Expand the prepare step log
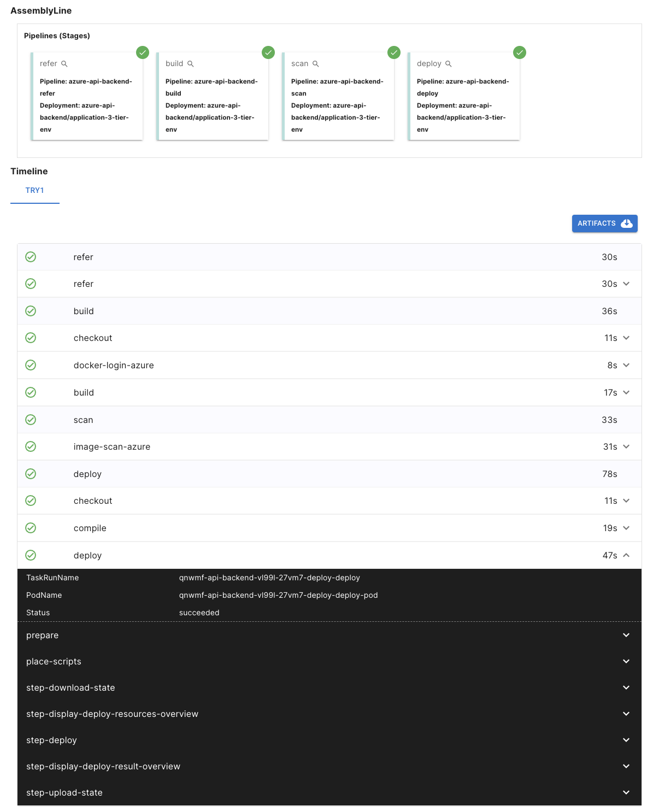Image resolution: width=659 pixels, height=812 pixels. [626, 635]
